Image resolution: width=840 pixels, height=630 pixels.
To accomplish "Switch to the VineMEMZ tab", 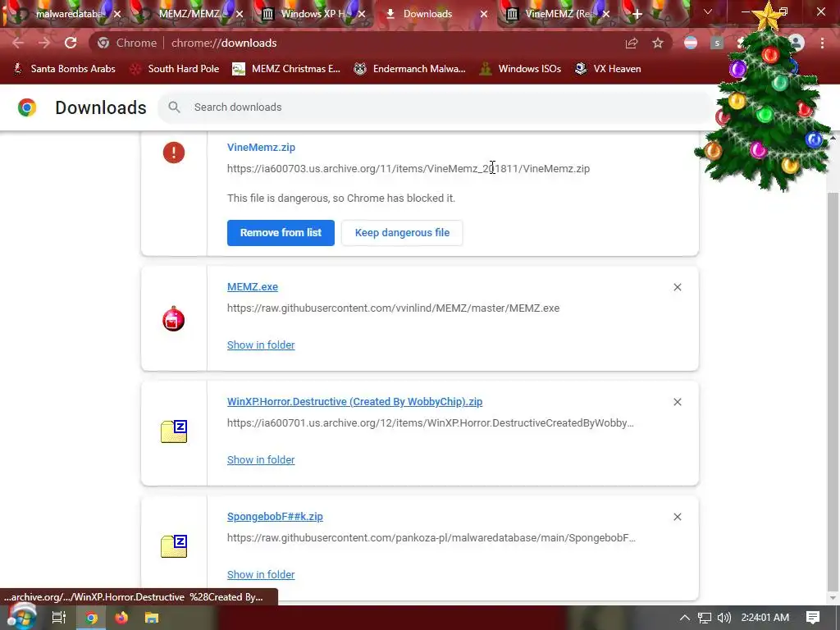I will (559, 14).
